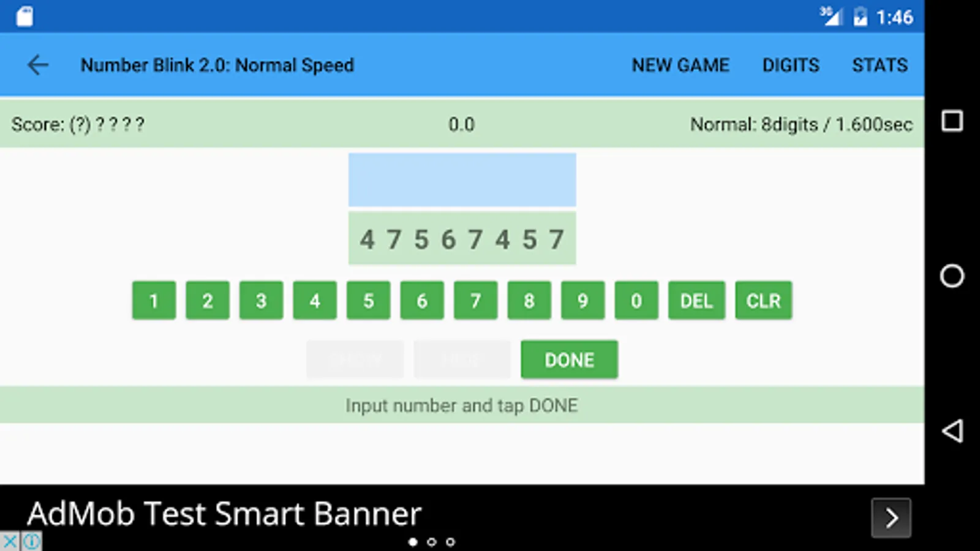This screenshot has height=551, width=980.
Task: Click the entered number field 47567457
Action: [x=462, y=239]
